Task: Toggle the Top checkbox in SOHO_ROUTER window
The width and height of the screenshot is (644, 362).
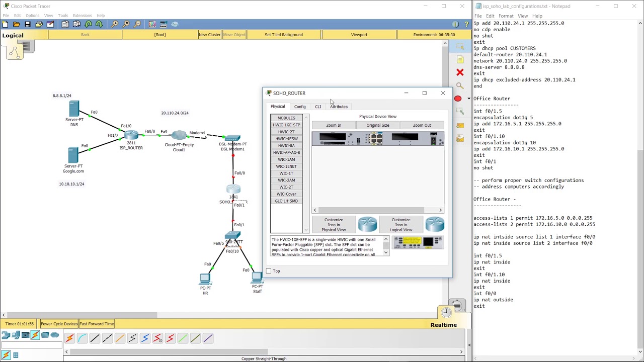Action: coord(269,271)
